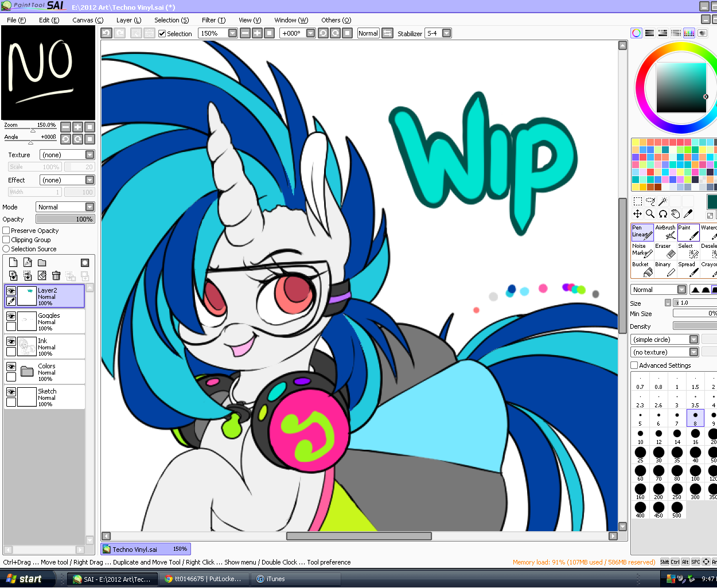Create a new normal layer
717x588 pixels.
(x=13, y=262)
